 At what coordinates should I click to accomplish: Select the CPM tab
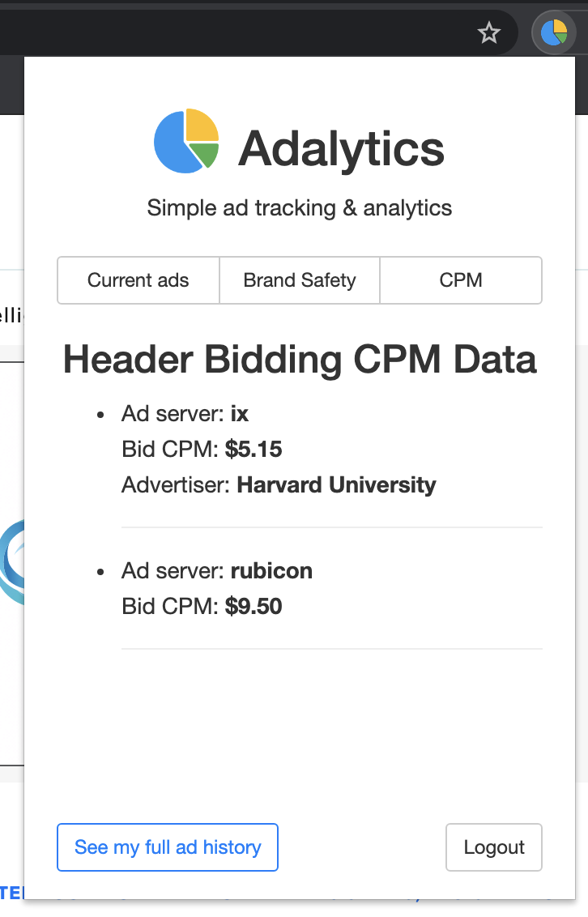[461, 280]
